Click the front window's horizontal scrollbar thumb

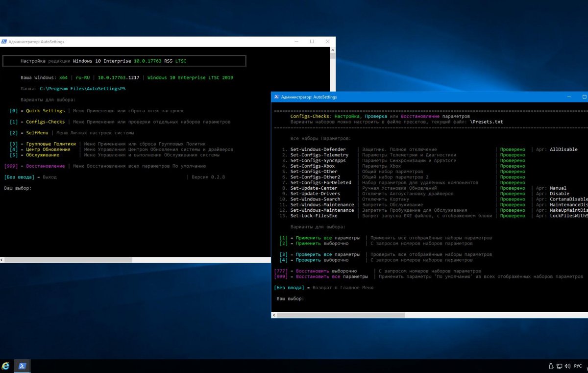coord(341,315)
